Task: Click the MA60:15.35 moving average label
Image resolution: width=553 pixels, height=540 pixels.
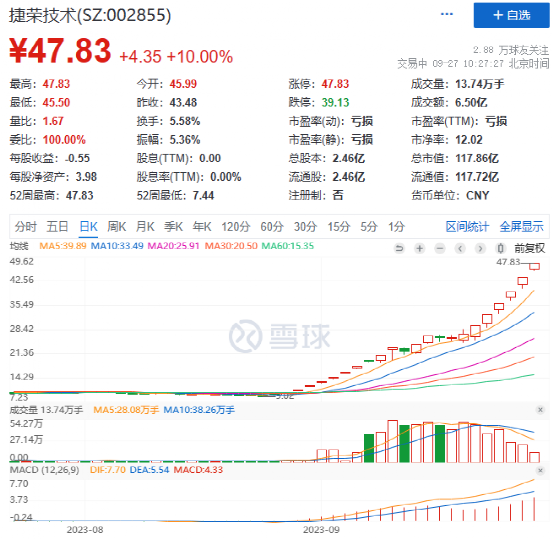Action: 287,246
